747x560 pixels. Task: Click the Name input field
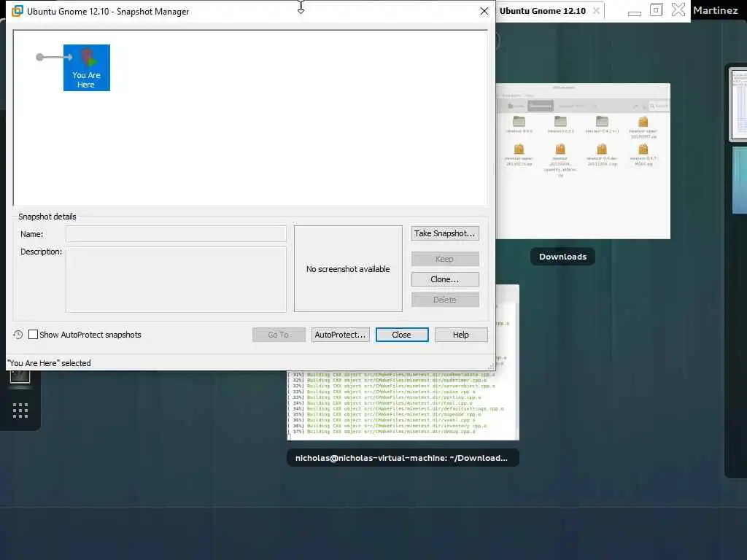coord(176,234)
